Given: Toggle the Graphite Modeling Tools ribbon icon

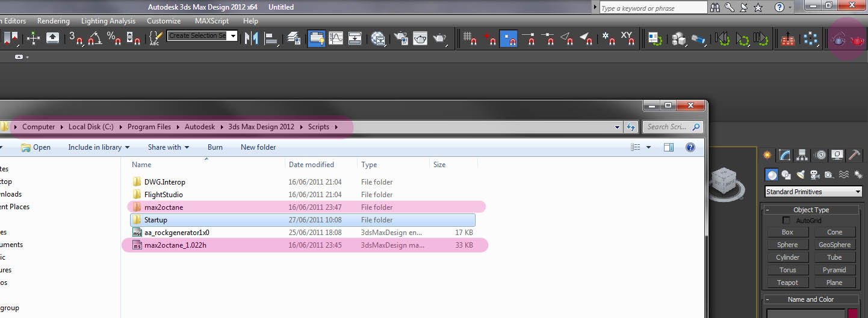Looking at the screenshot, I should (x=317, y=38).
